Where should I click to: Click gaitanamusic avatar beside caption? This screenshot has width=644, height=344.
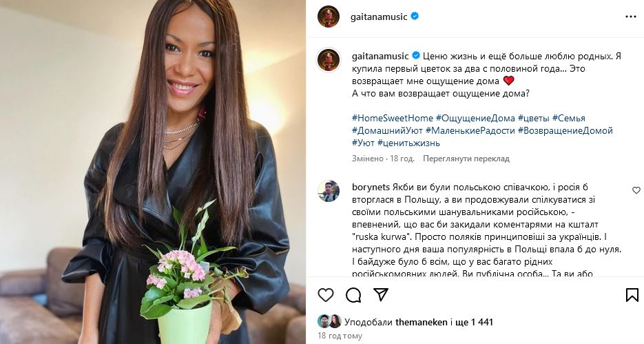tap(329, 60)
